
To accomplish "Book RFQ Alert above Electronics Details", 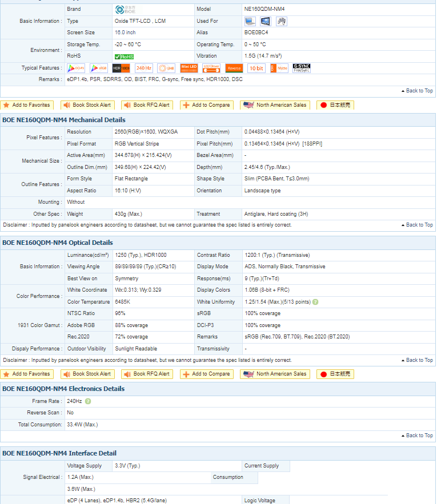I will pos(147,374).
